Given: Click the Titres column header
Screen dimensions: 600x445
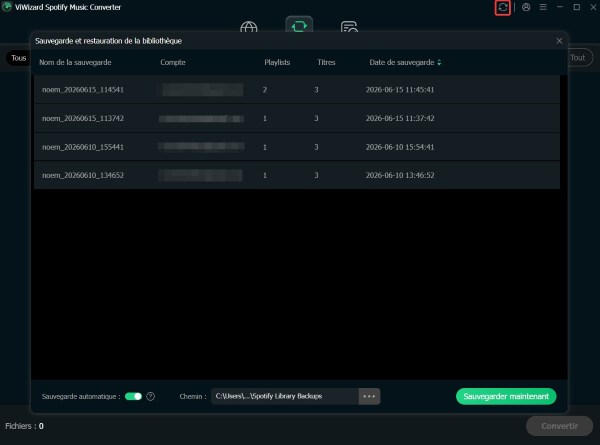Looking at the screenshot, I should coord(326,62).
